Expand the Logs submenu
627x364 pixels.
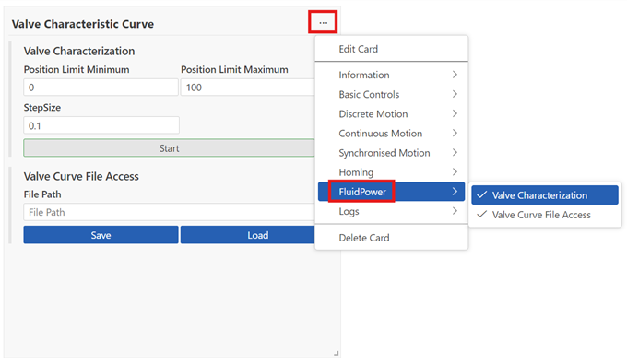pos(391,211)
